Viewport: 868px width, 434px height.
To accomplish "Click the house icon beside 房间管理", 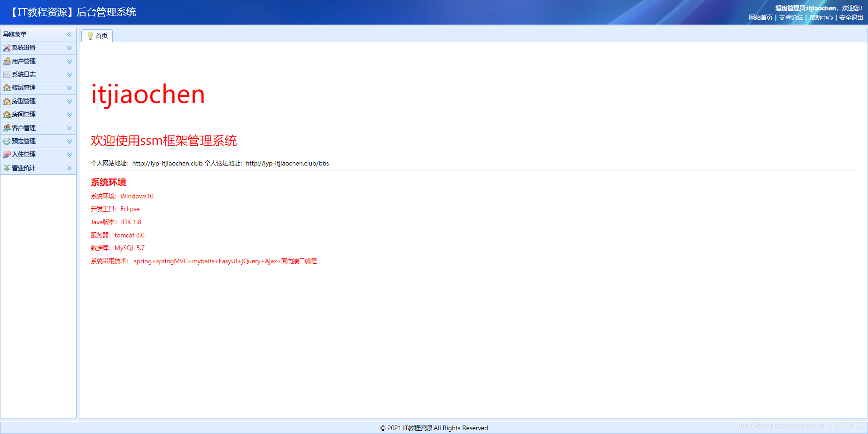I will [x=7, y=114].
